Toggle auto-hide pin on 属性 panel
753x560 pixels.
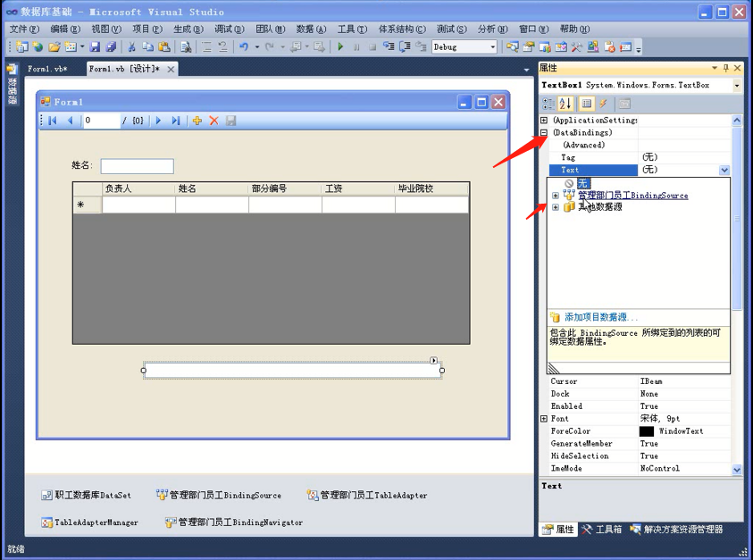pyautogui.click(x=725, y=68)
